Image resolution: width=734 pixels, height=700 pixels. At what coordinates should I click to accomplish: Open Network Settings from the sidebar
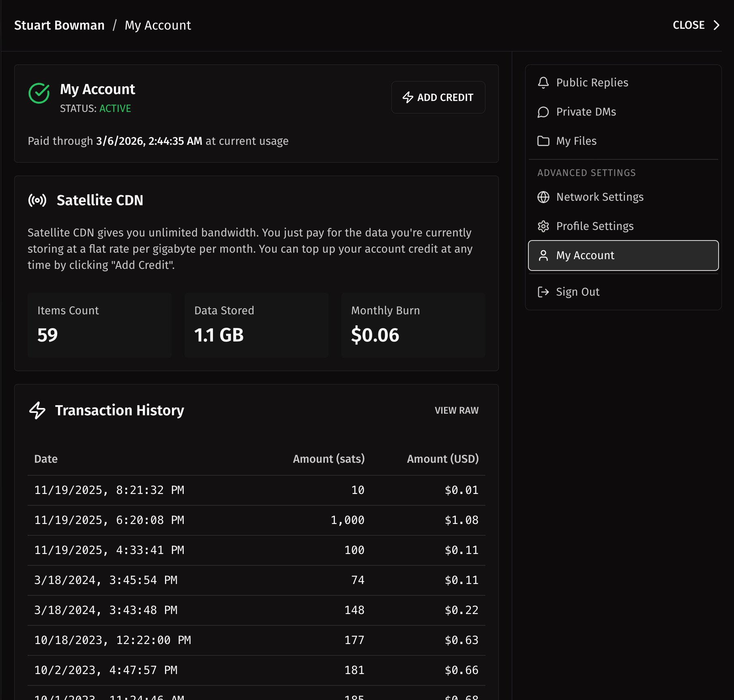tap(599, 197)
